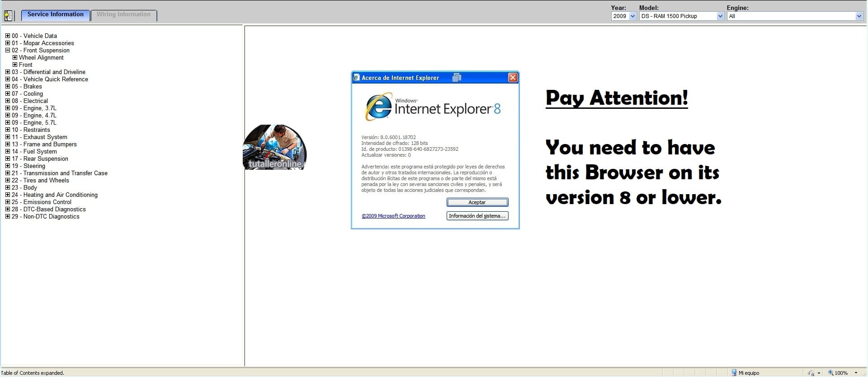Select the 24 - Heating and Air Conditioning label
The width and height of the screenshot is (868, 377).
pyautogui.click(x=55, y=195)
